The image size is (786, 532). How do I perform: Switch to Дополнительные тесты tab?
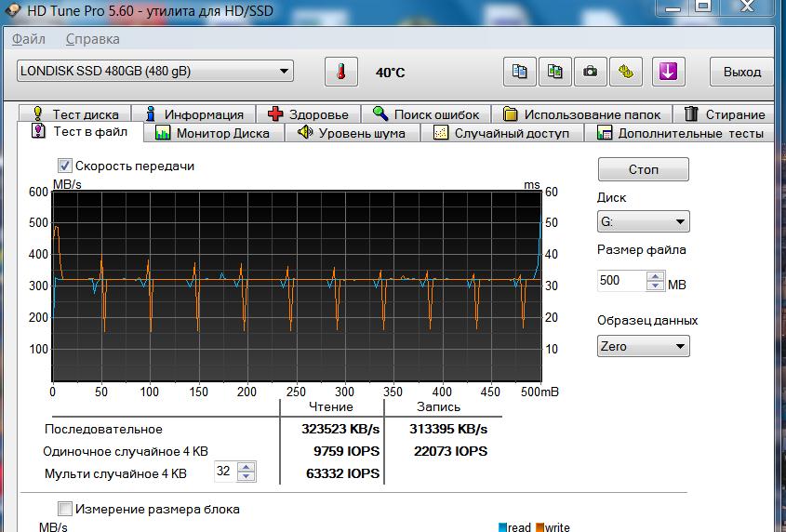(x=680, y=133)
